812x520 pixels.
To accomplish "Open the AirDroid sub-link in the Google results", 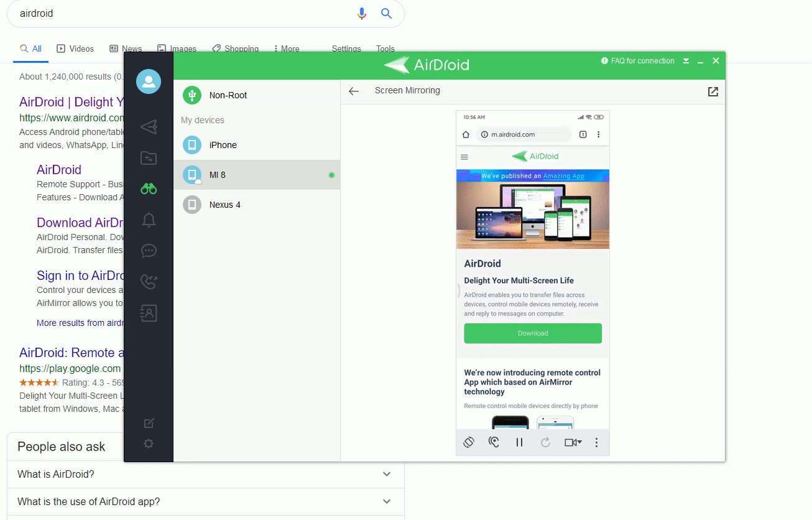I will coord(59,170).
